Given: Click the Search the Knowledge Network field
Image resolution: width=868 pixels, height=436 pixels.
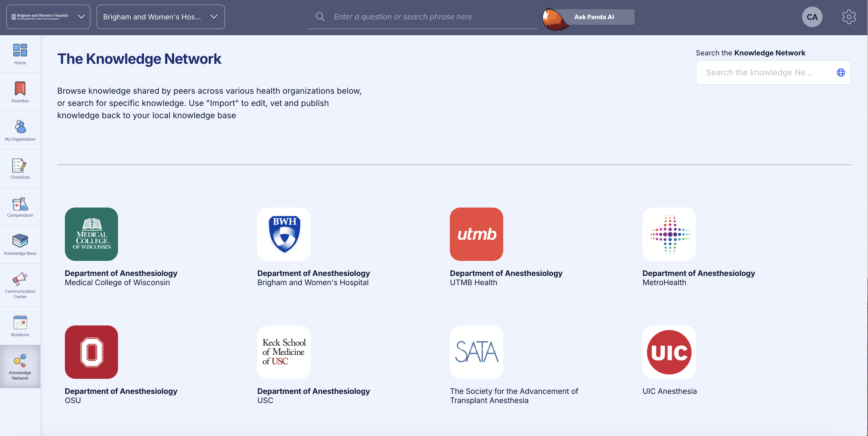Looking at the screenshot, I should pyautogui.click(x=773, y=72).
